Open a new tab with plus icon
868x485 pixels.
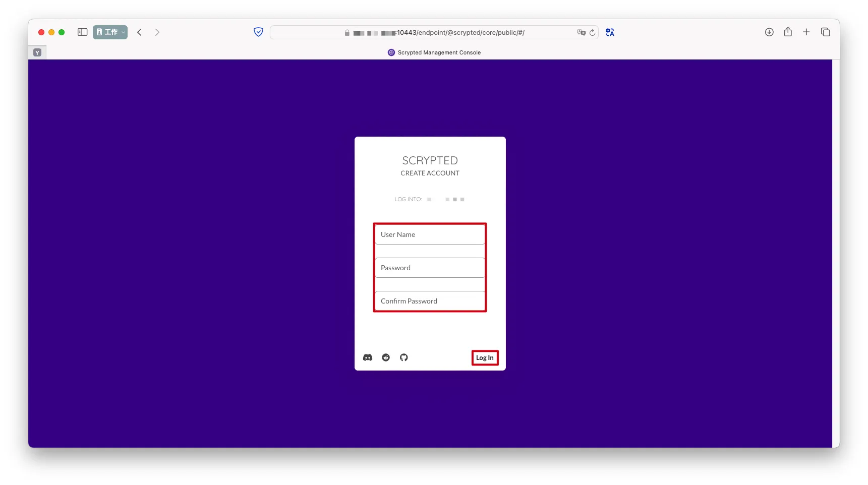(x=806, y=32)
